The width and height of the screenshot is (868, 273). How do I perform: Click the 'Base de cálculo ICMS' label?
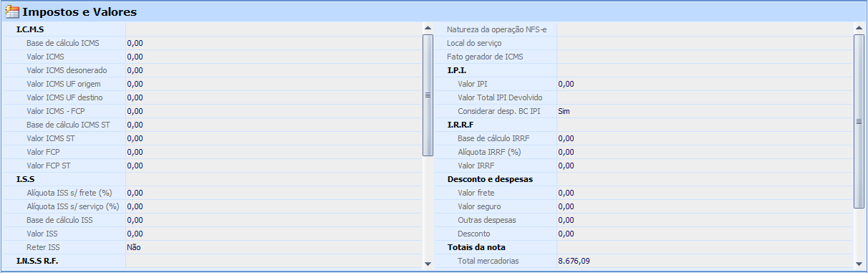[x=63, y=43]
